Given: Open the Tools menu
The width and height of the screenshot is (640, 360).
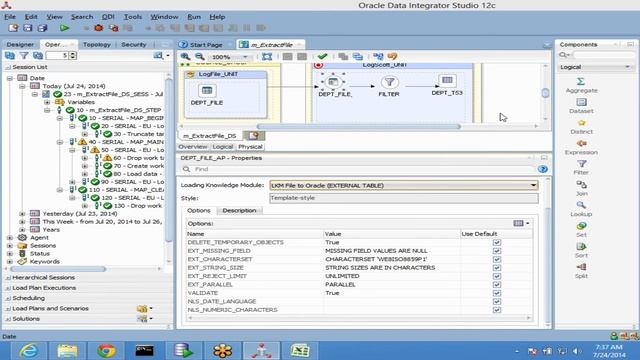Looking at the screenshot, I should coord(133,17).
